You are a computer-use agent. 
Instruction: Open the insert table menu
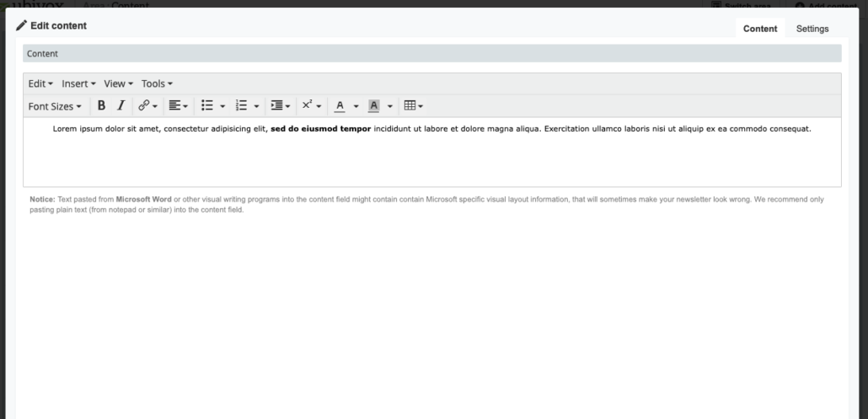pos(414,105)
